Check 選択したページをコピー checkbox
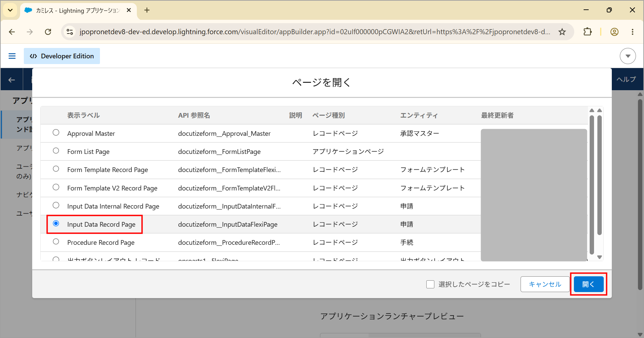This screenshot has width=644, height=338. (430, 284)
